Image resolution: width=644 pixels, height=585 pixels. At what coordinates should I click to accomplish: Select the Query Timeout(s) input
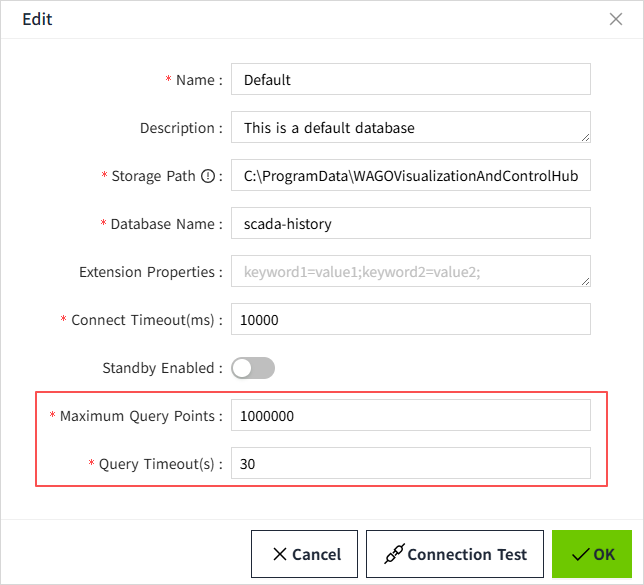click(410, 464)
